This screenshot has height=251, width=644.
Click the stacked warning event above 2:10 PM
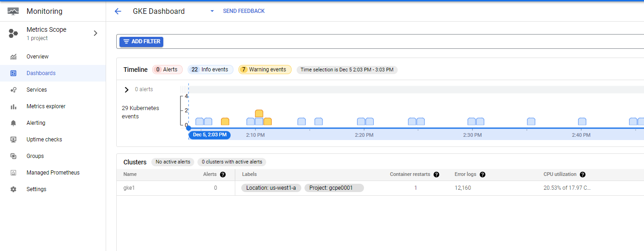point(259,113)
